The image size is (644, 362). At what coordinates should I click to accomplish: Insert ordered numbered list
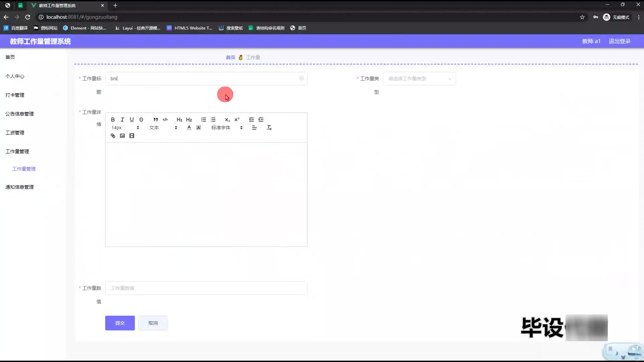pos(204,120)
